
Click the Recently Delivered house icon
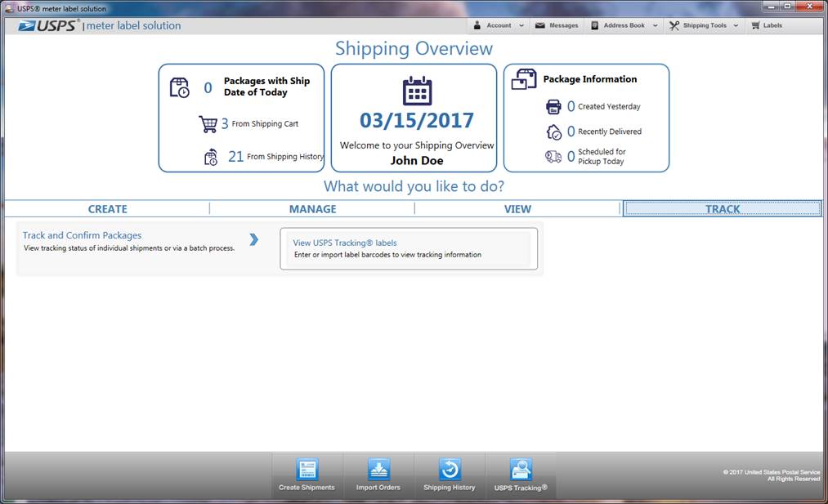coord(554,132)
